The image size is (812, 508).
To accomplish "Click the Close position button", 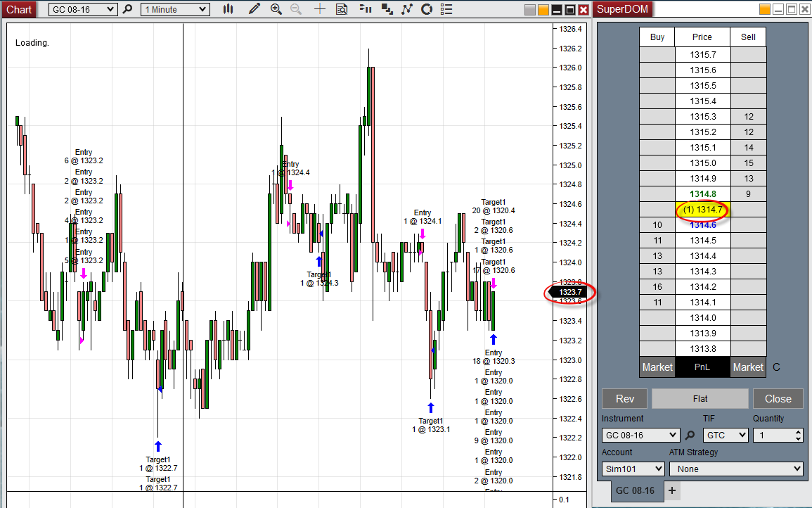I will click(x=778, y=399).
